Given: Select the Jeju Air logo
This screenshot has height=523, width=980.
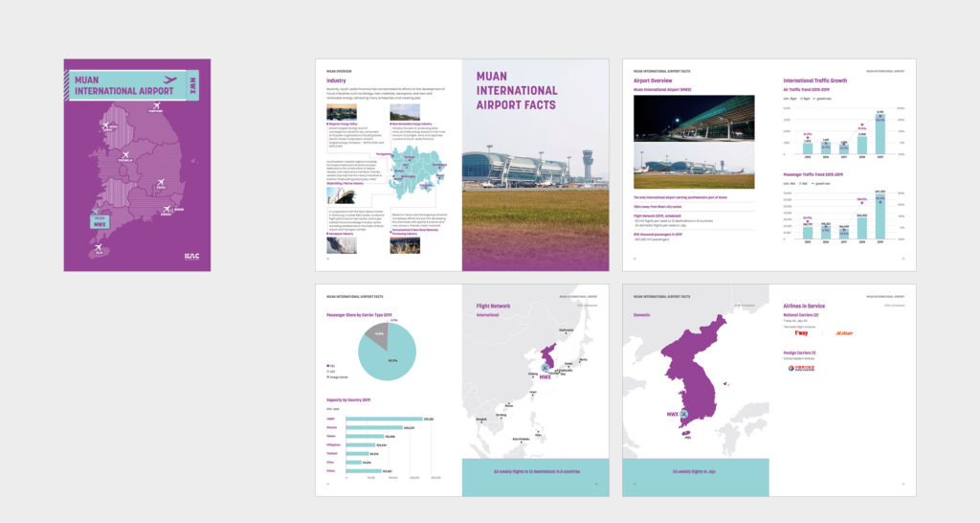Looking at the screenshot, I should [x=842, y=333].
